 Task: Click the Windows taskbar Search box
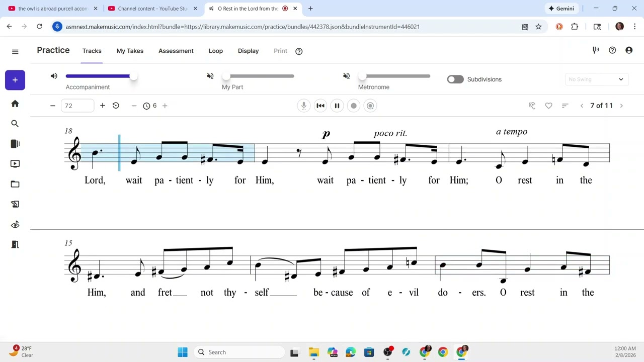coord(239,352)
